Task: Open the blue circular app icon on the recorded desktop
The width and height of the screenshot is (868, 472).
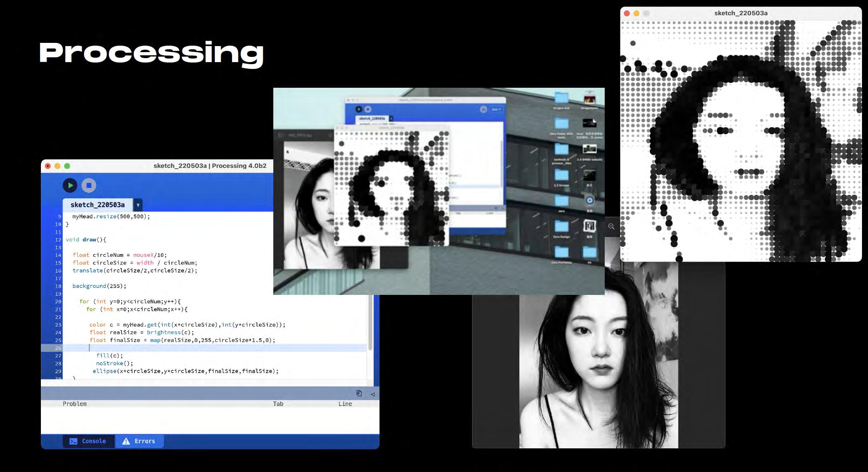Action: tap(589, 200)
